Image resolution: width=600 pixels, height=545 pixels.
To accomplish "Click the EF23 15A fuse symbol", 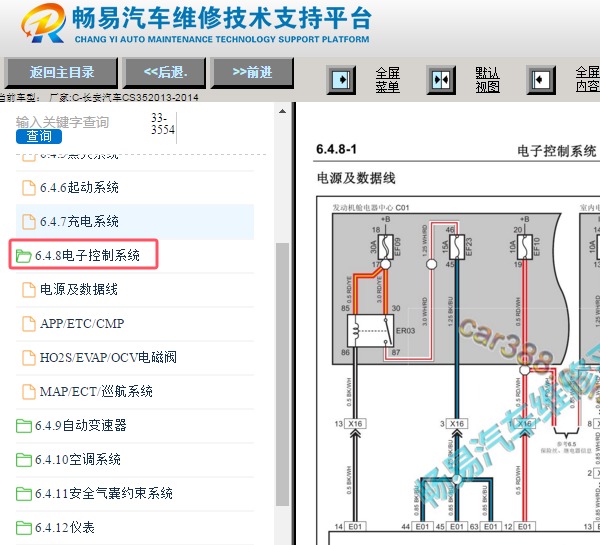I will coord(457,246).
